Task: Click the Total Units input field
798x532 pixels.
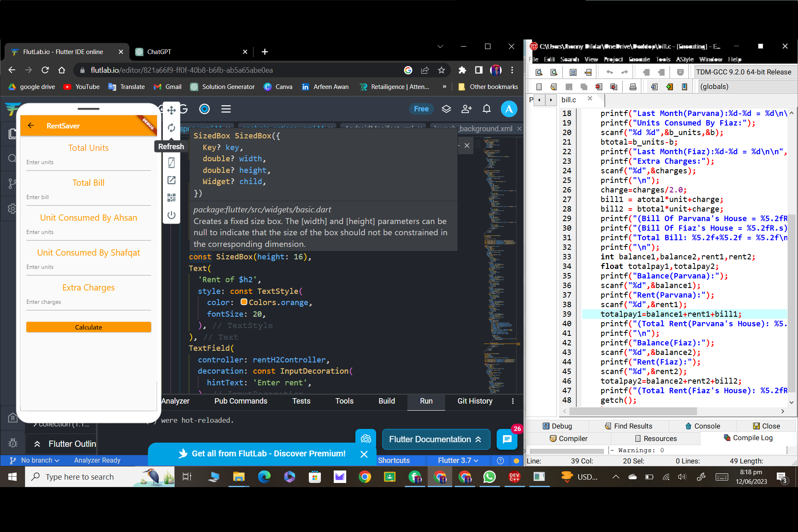Action: click(x=89, y=163)
